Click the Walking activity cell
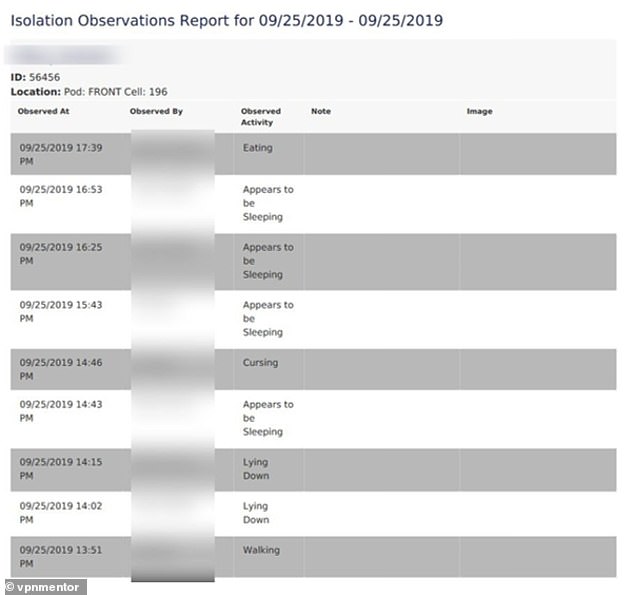Viewport: 634px width, 595px height. 261,550
